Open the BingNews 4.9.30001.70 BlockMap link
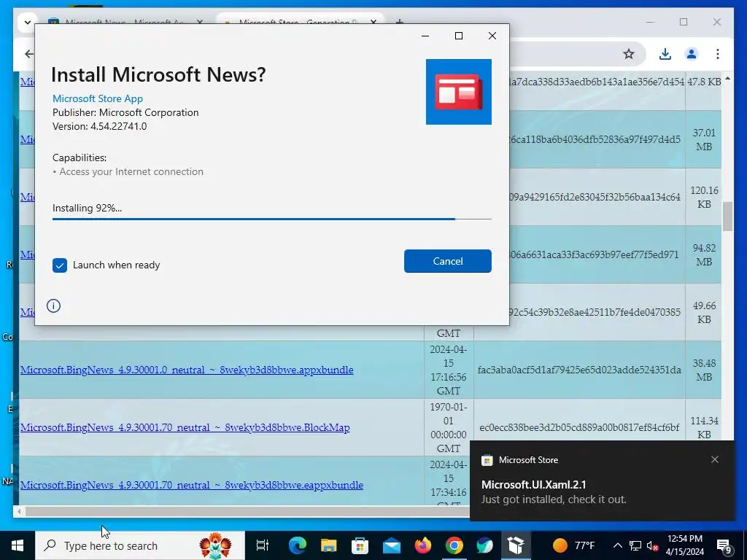This screenshot has width=747, height=560. (185, 427)
